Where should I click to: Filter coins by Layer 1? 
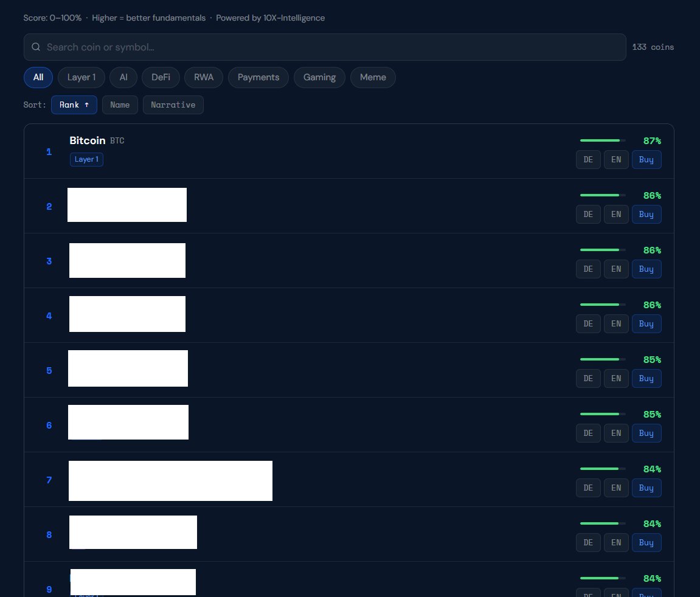(81, 77)
